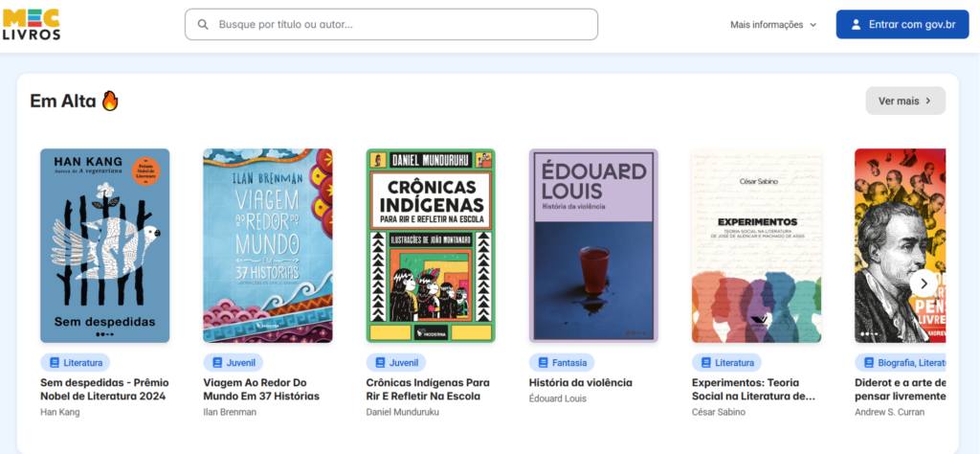Select the Juvenil tag under Crônicas Indígenas
The width and height of the screenshot is (980, 454).
click(396, 363)
